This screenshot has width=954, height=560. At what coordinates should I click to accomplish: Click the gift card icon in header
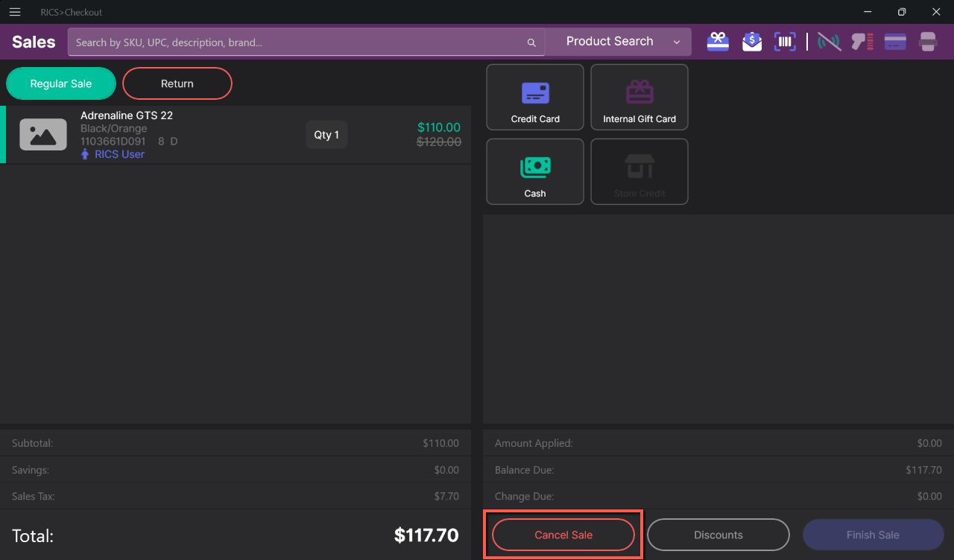click(x=718, y=42)
